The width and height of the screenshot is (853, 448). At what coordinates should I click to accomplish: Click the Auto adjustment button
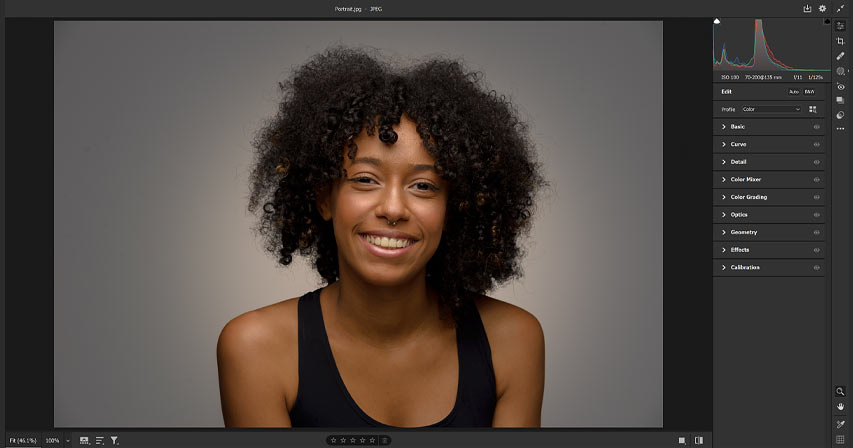pos(794,92)
